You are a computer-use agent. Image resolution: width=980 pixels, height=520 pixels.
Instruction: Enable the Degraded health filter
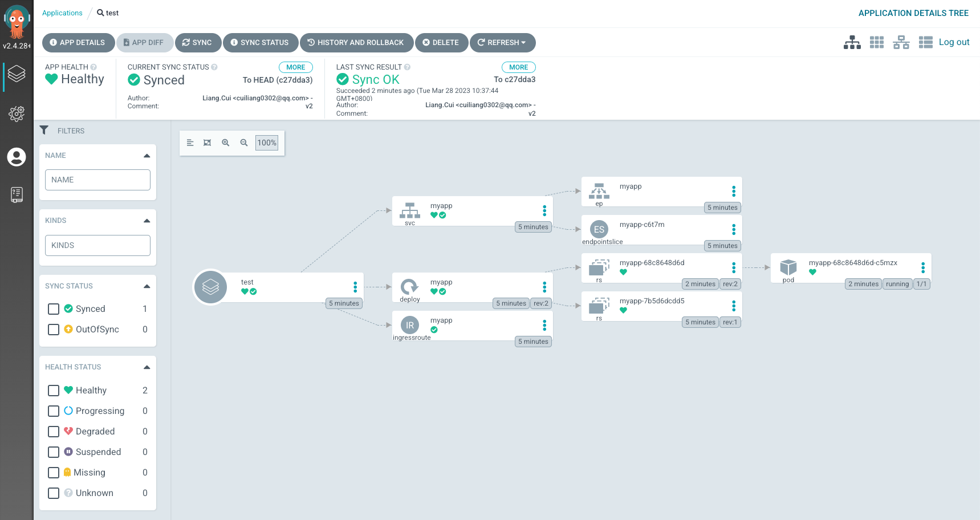[x=54, y=432]
